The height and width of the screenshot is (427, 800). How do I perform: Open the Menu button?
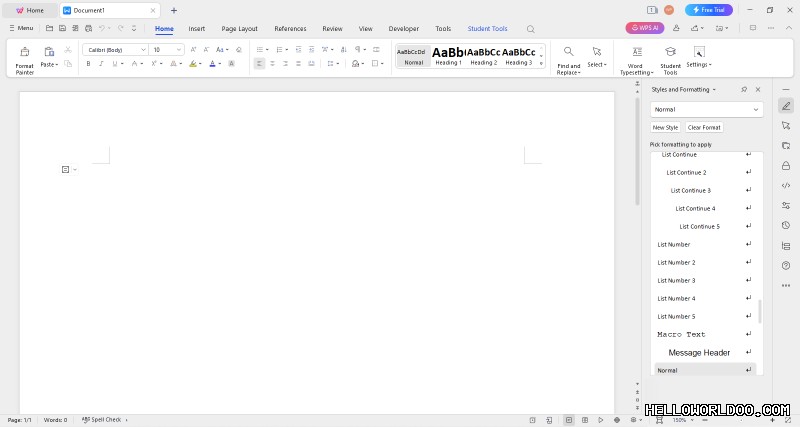(x=21, y=28)
